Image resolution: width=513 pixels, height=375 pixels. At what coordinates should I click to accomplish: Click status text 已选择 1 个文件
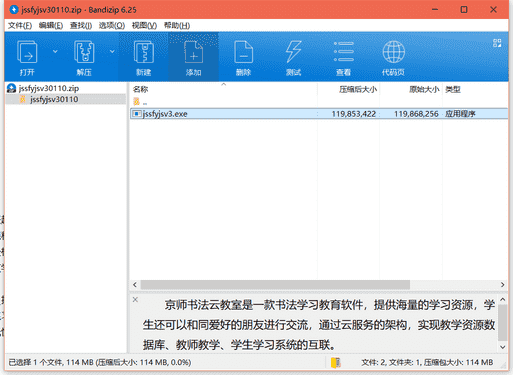click(x=36, y=362)
